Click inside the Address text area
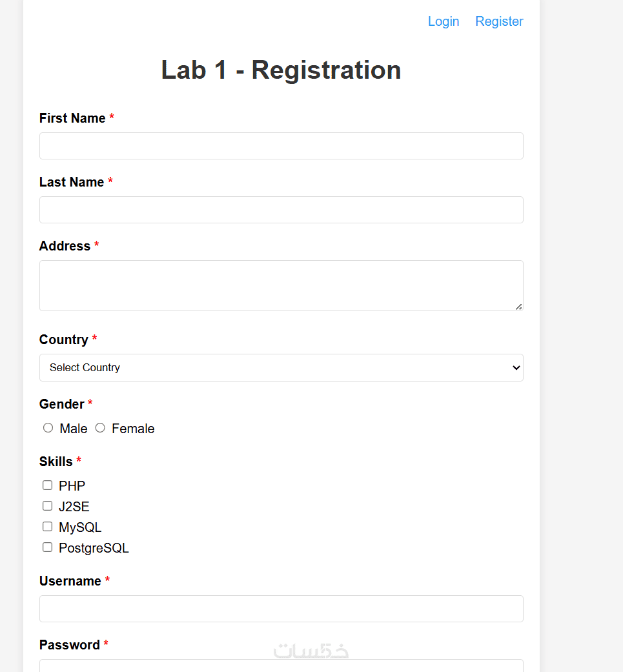The image size is (623, 672). [281, 285]
